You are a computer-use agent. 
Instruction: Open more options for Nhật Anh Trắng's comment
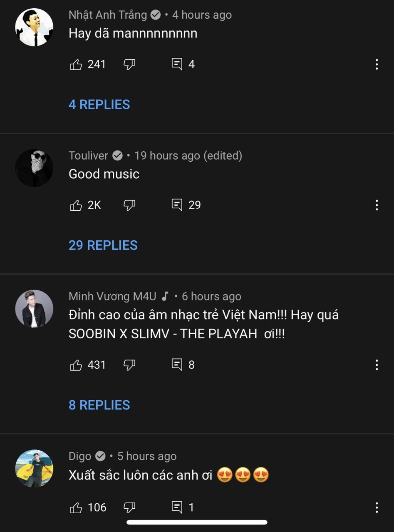[x=377, y=64]
